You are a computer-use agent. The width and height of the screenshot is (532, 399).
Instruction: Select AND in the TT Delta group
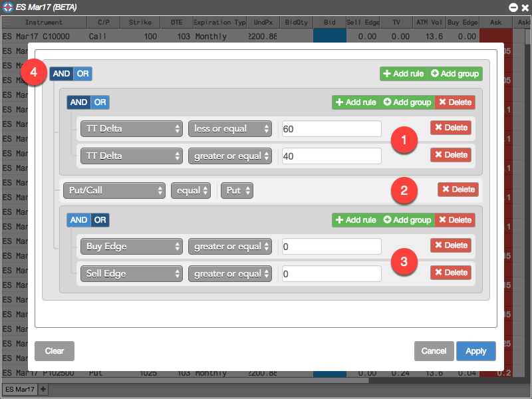78,102
